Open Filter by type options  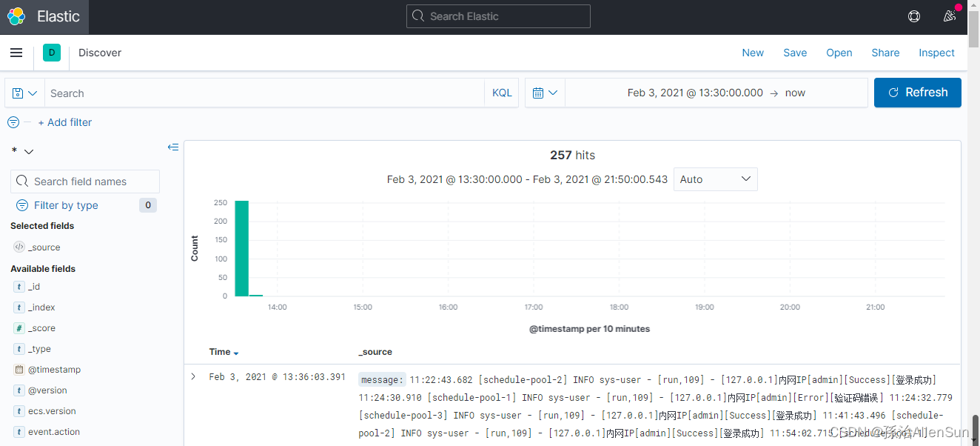[x=66, y=205]
